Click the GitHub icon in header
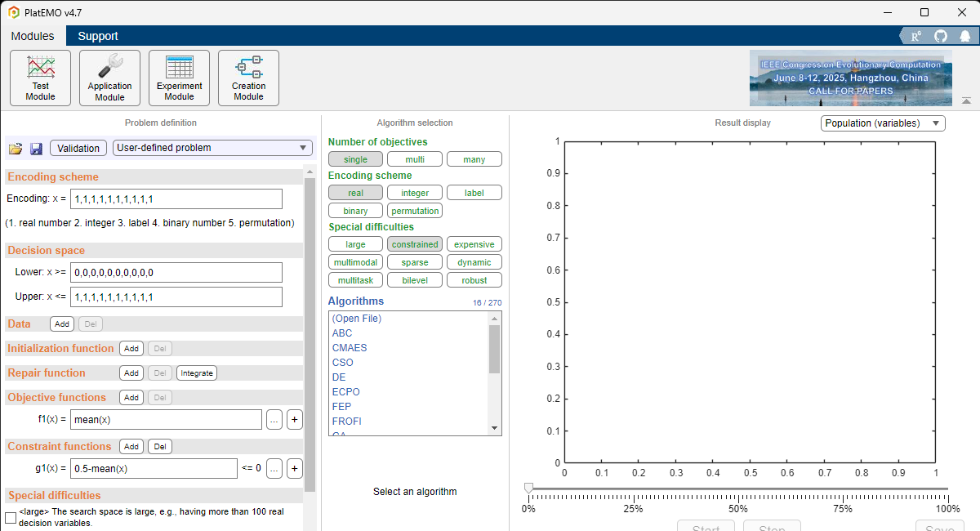The image size is (980, 531). (x=941, y=36)
